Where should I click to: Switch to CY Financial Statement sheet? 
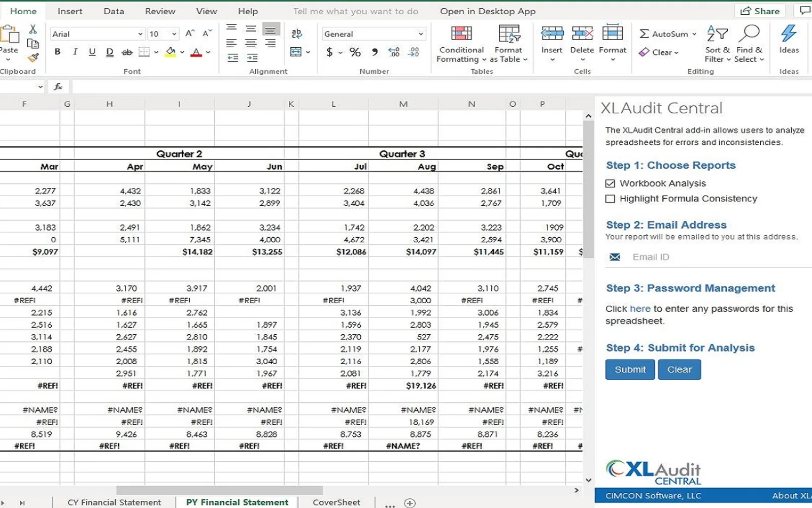[114, 502]
